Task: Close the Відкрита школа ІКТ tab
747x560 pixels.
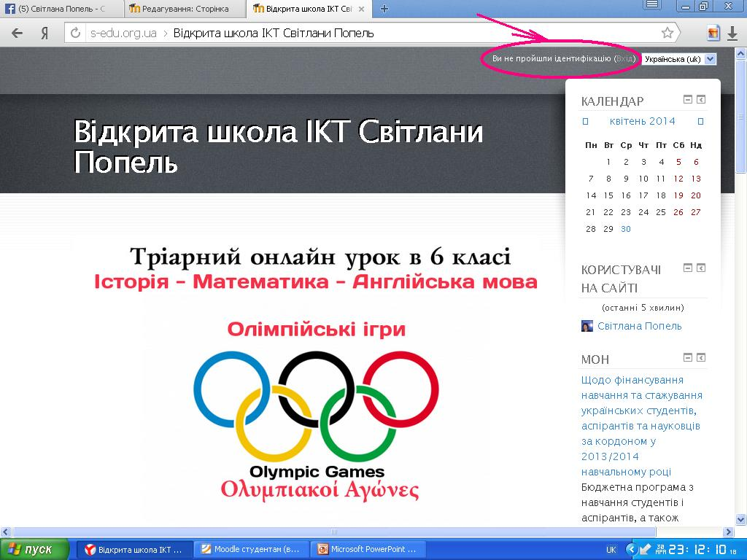Action: [x=362, y=9]
